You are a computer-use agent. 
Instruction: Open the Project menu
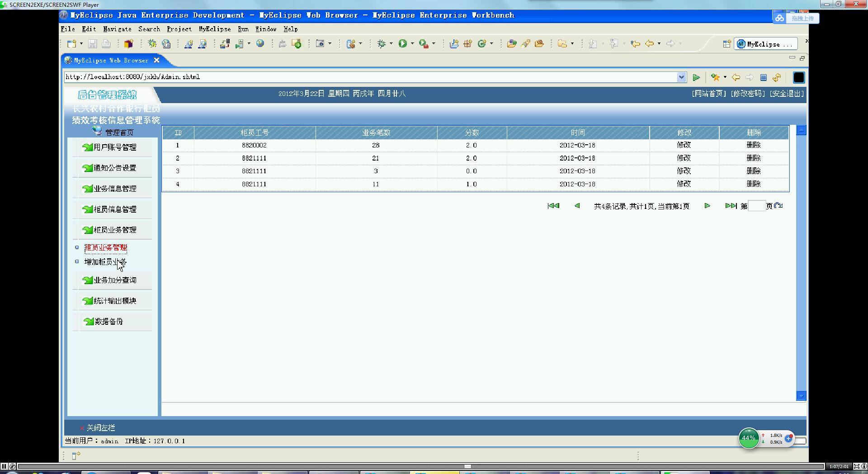tap(179, 29)
